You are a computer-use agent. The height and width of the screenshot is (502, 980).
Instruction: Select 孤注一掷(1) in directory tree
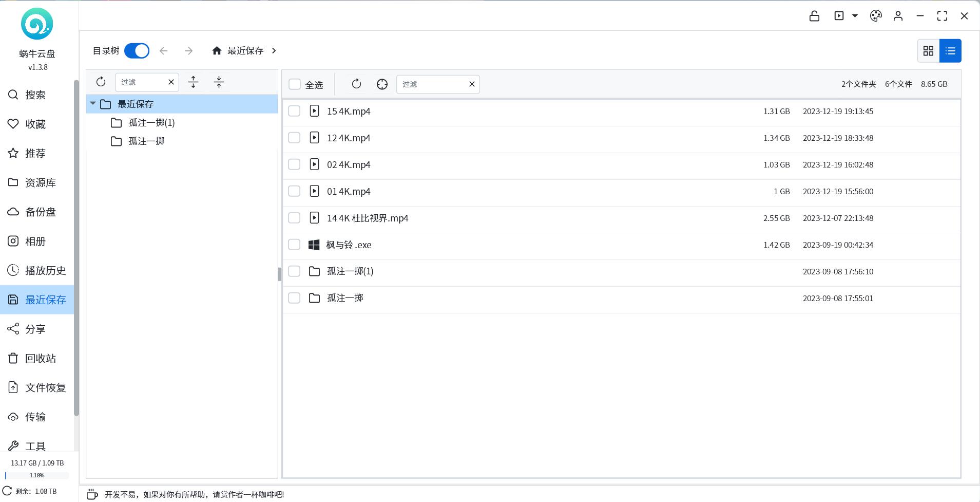tap(151, 123)
